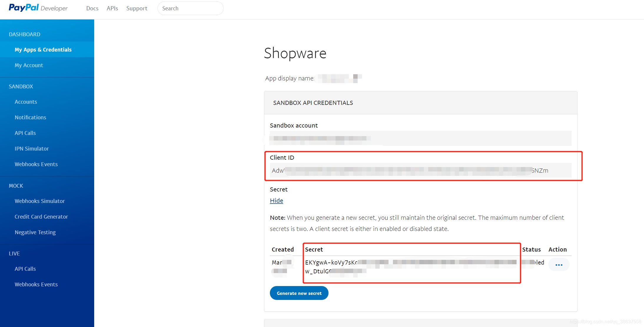The height and width of the screenshot is (327, 644).
Task: Open Live API Calls
Action: pyautogui.click(x=25, y=269)
